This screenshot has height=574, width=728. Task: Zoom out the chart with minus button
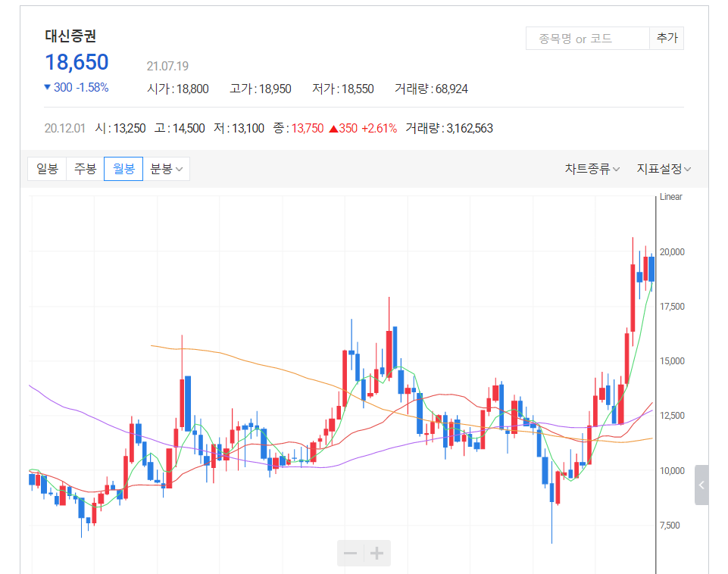[x=351, y=553]
